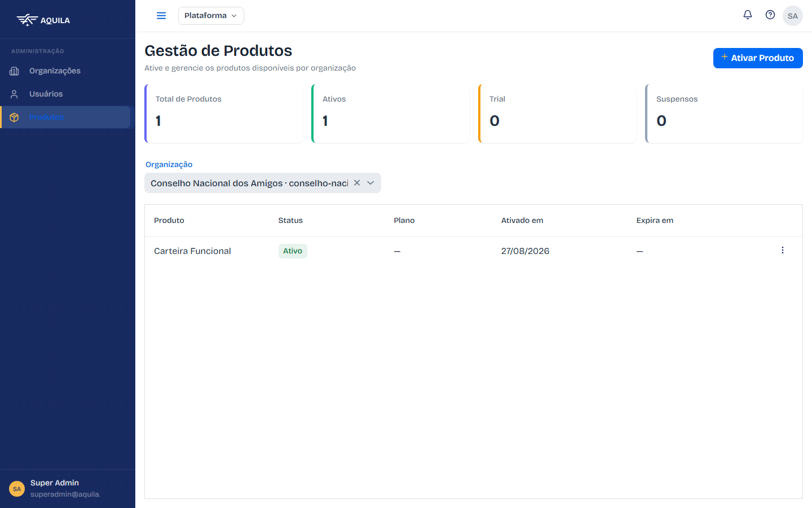The height and width of the screenshot is (508, 812).
Task: Click the Expira em column header
Action: (x=655, y=220)
